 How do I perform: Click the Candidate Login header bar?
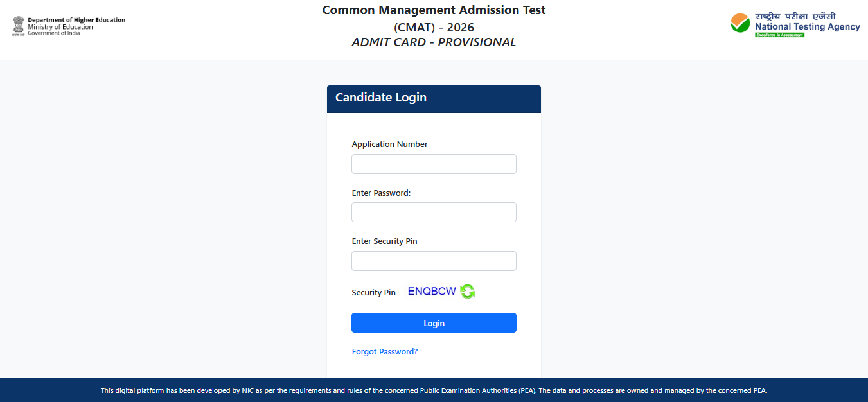click(434, 98)
